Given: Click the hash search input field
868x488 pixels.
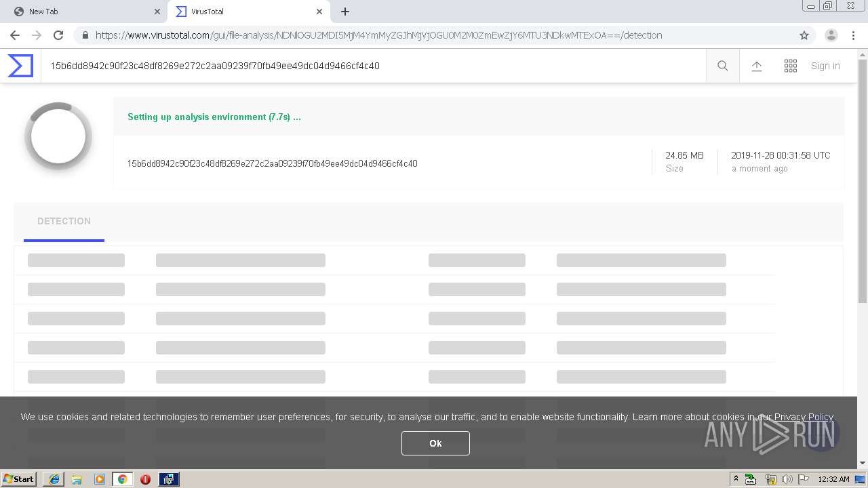Looking at the screenshot, I should click(x=373, y=66).
